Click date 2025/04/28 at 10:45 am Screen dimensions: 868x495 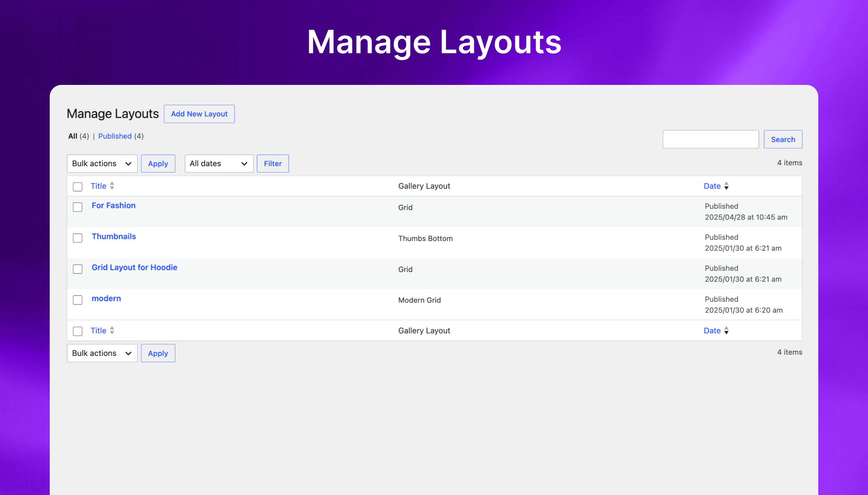coord(746,217)
